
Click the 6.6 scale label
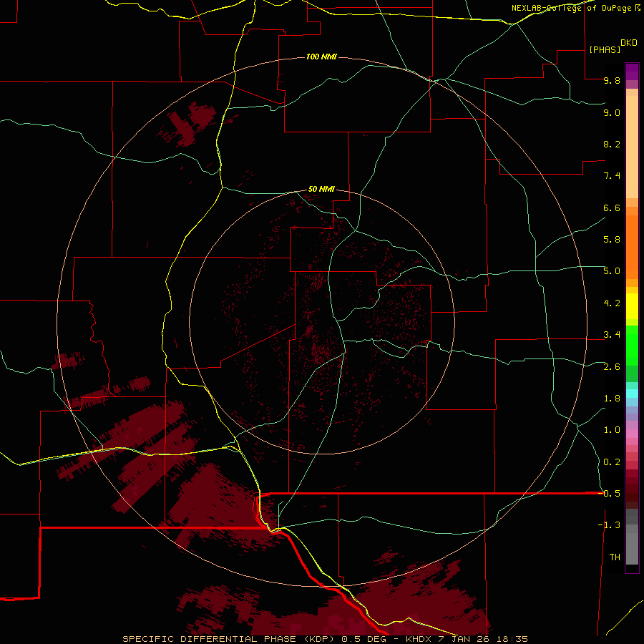[x=612, y=208]
